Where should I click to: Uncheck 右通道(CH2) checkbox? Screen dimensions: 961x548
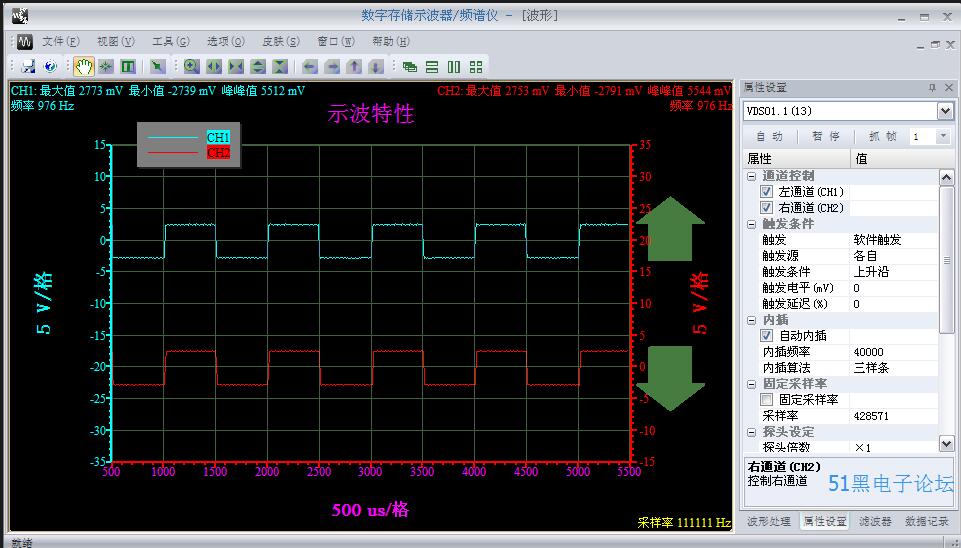766,208
